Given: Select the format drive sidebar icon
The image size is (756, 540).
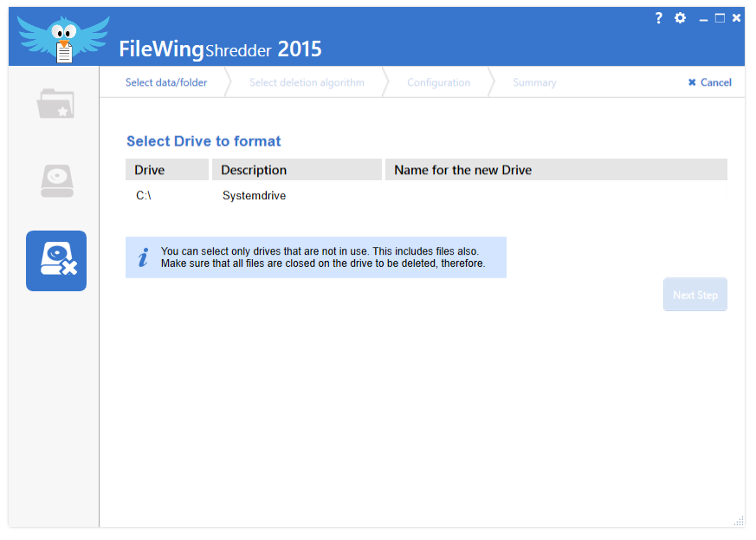Looking at the screenshot, I should 56,261.
